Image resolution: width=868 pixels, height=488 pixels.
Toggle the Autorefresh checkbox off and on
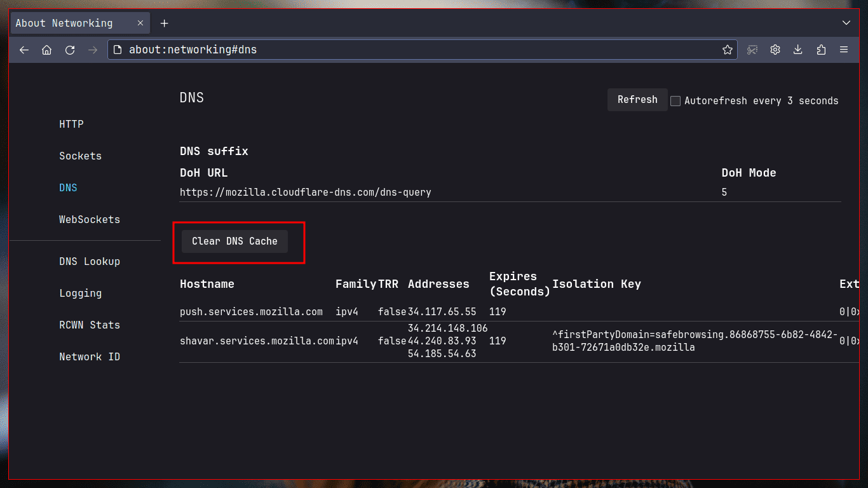click(x=675, y=100)
